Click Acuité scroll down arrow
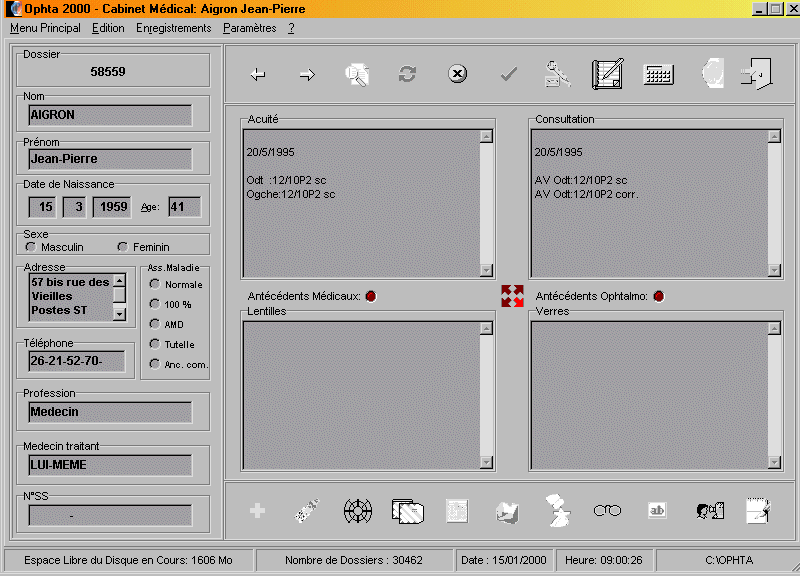The height and width of the screenshot is (576, 800). [487, 270]
